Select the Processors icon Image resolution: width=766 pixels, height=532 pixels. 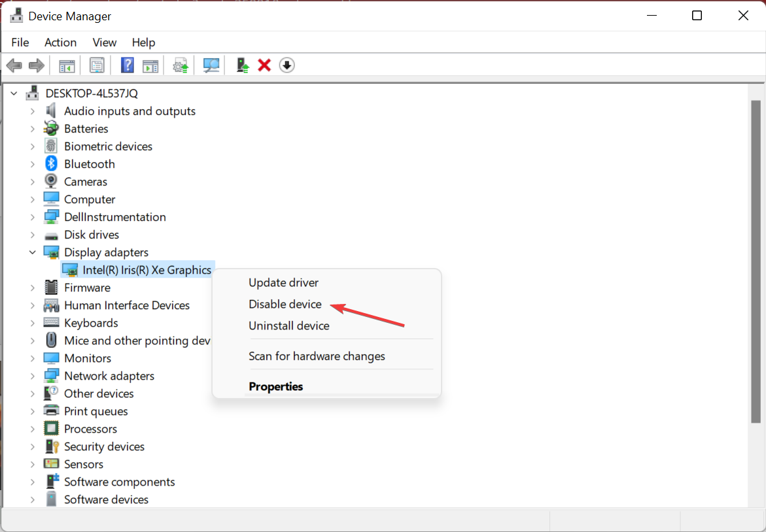[51, 429]
